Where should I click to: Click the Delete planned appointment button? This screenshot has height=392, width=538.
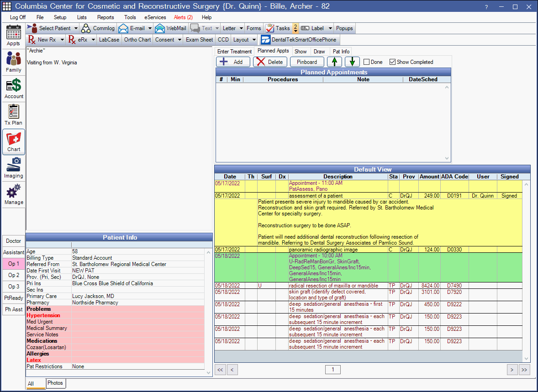tap(270, 62)
